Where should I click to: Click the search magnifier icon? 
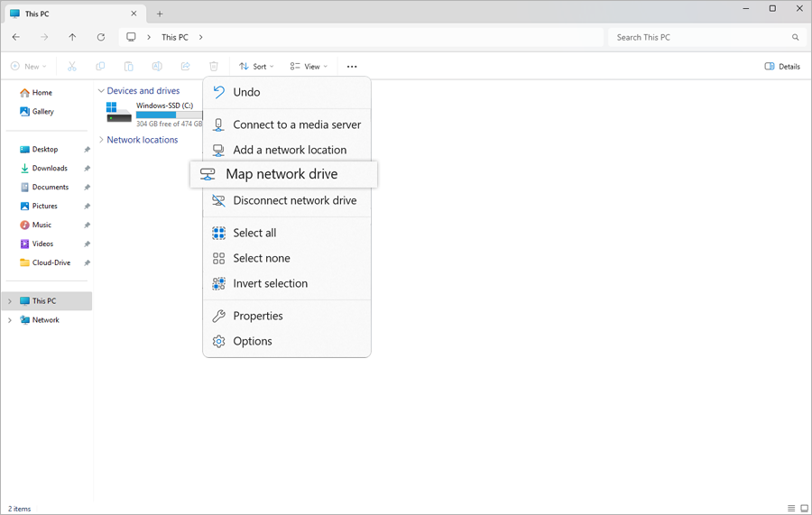795,38
